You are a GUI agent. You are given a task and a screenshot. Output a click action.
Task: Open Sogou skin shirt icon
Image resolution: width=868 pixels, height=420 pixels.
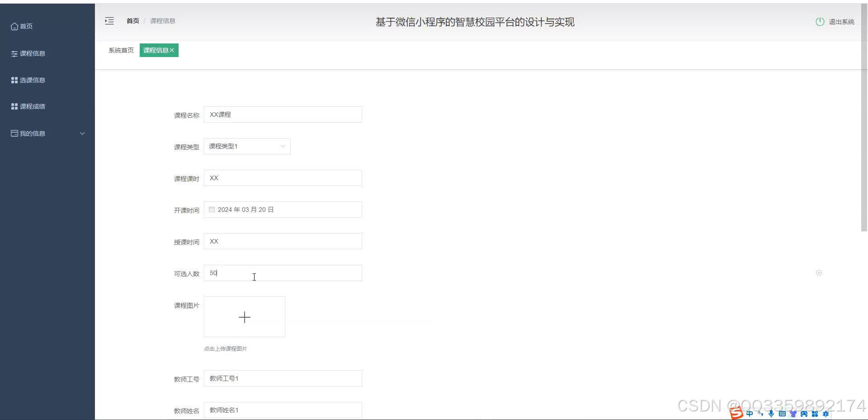coord(793,414)
